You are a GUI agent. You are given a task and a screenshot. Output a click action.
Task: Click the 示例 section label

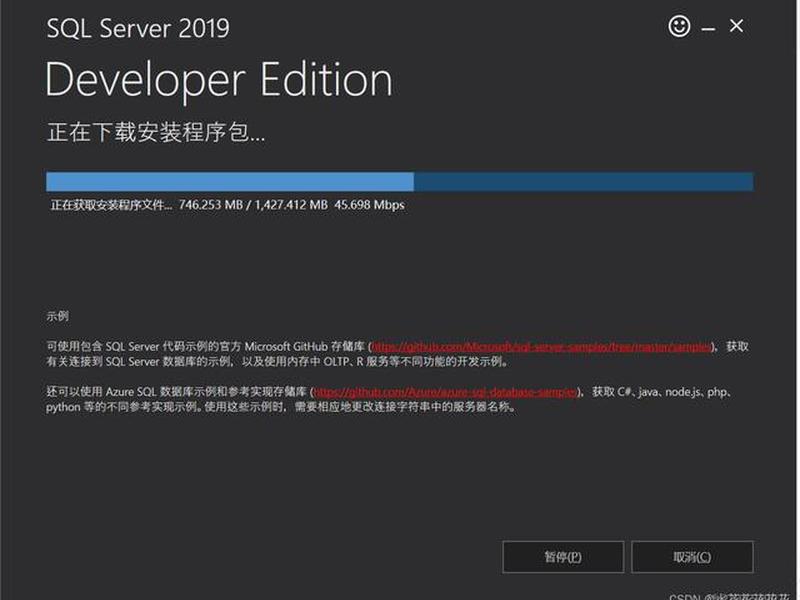click(x=57, y=316)
